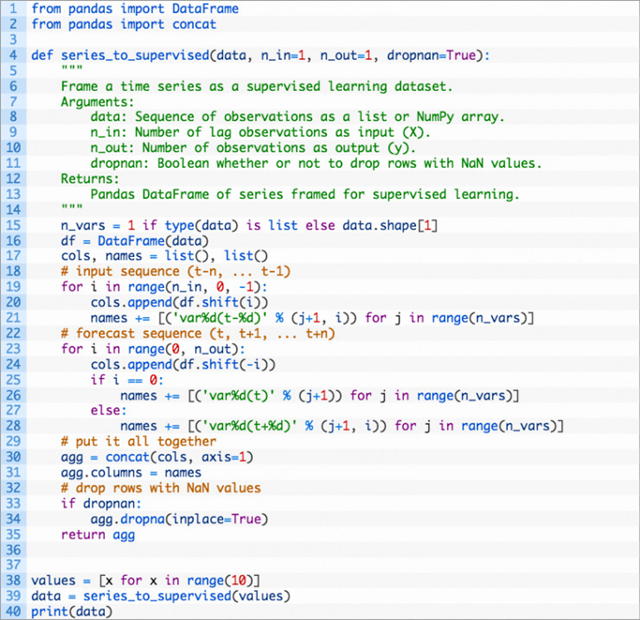
Task: Click 'agg.dropna(inplace=True)' statement
Action: [x=180, y=520]
